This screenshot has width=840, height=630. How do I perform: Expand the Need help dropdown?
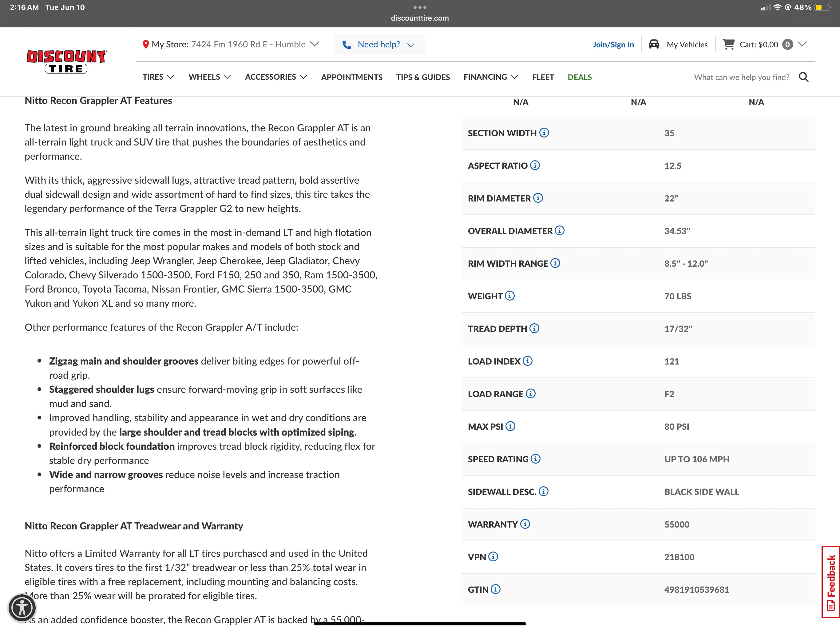pos(410,45)
